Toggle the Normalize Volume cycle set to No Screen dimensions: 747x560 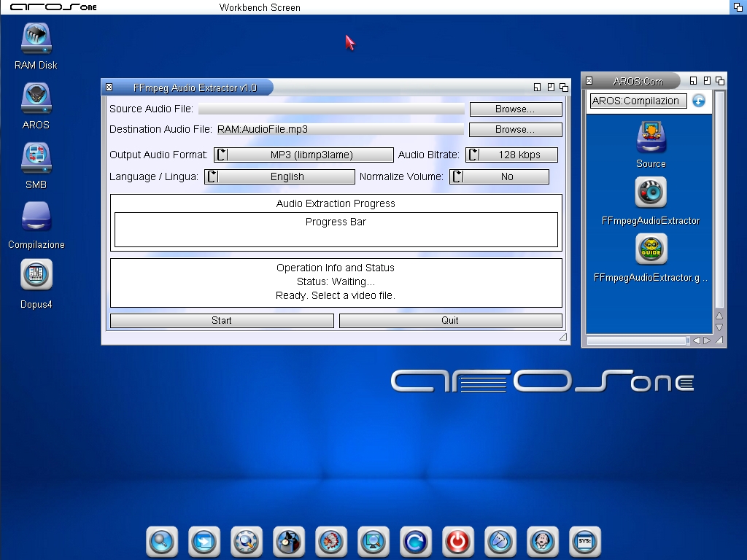499,176
